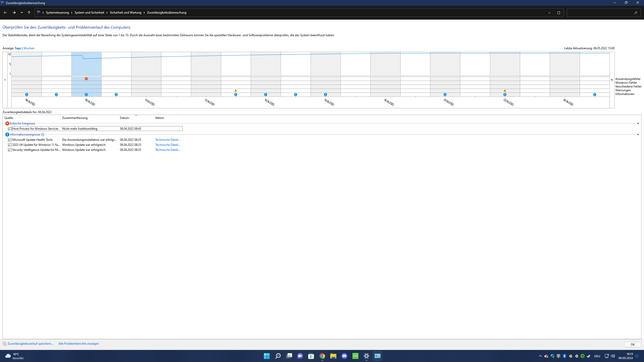Click the warning triangle icon on 22.04.2022
Viewport: 644px width, 362px height.
[505, 90]
